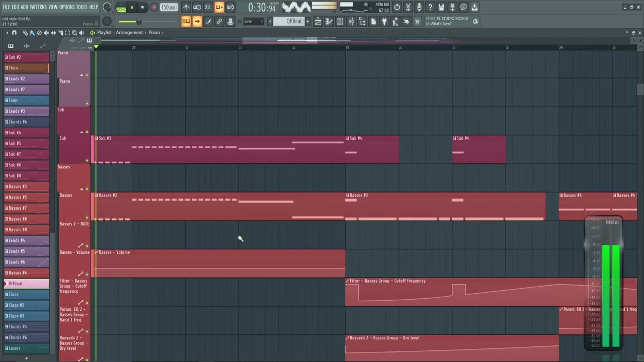This screenshot has height=362, width=644.
Task: Click the stop button
Action: 142,8
